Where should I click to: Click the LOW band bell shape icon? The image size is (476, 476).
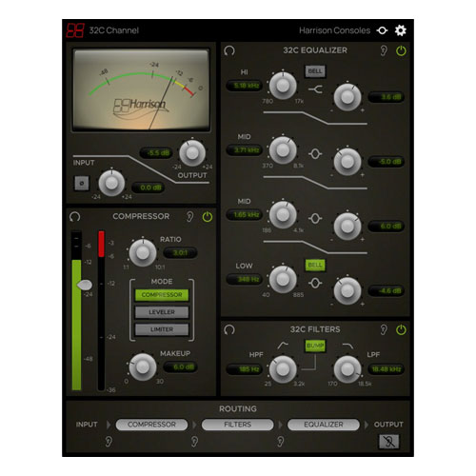[315, 283]
